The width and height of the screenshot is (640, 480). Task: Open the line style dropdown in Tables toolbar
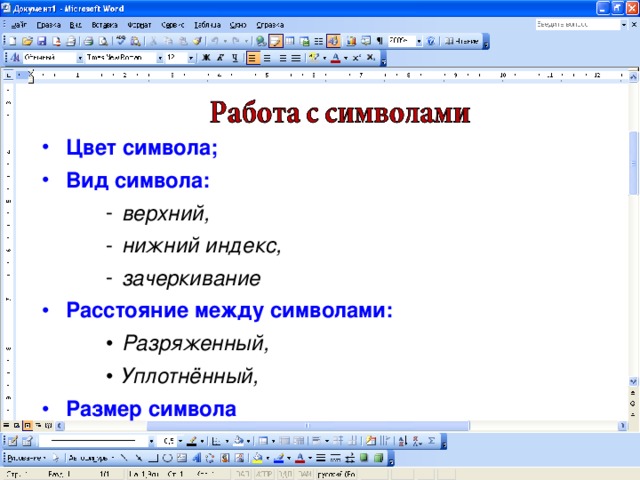tap(151, 441)
